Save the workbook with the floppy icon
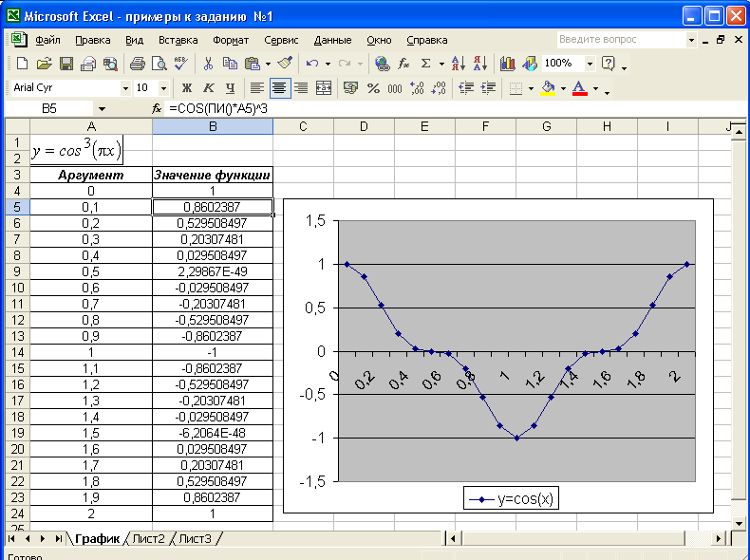Viewport: 750px width, 560px height. tap(66, 64)
